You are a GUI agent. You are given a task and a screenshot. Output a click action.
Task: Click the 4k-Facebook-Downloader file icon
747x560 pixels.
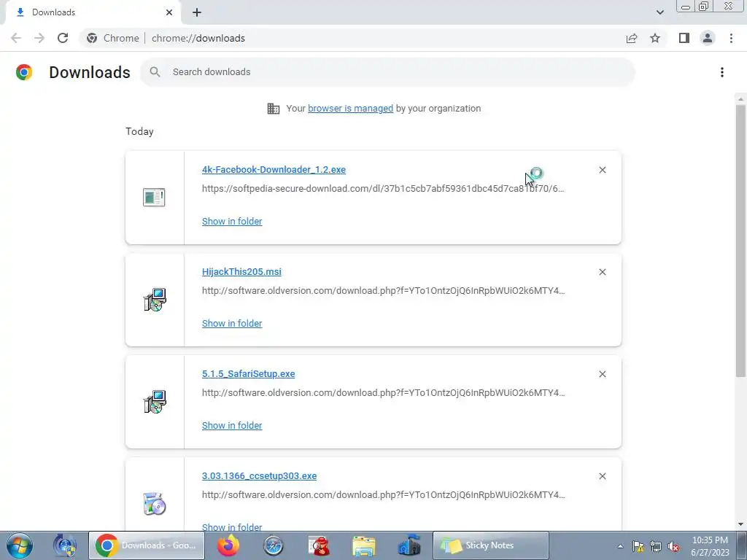click(x=154, y=197)
